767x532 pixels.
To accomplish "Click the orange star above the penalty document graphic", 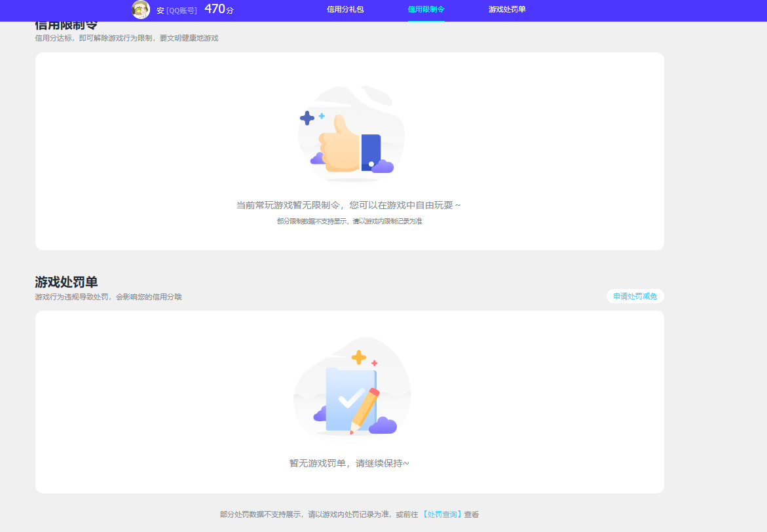I will (359, 356).
